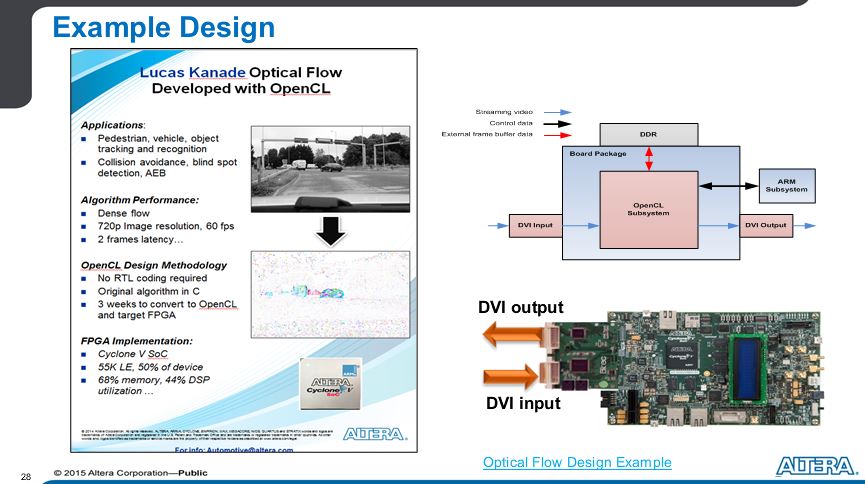Click the black down arrow between the images
The width and height of the screenshot is (865, 484).
click(x=330, y=231)
